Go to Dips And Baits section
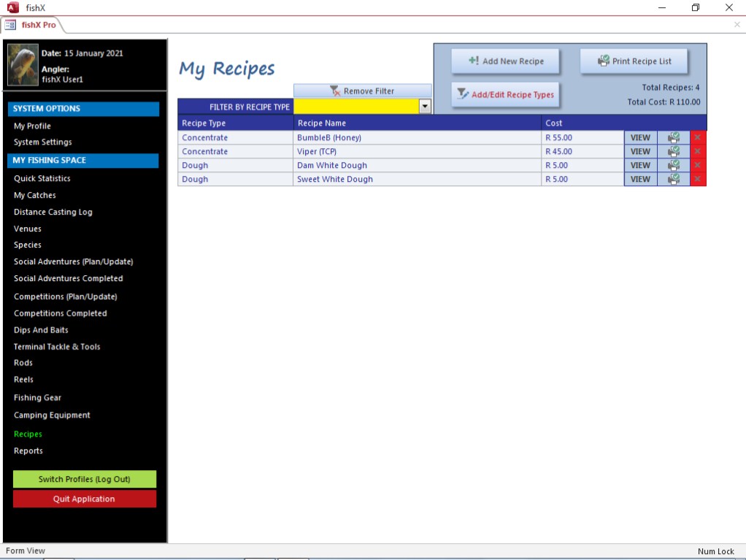 [41, 330]
